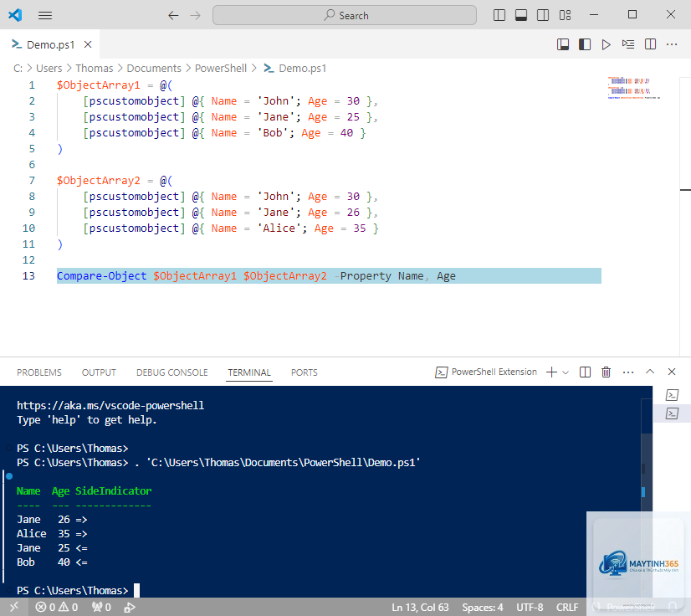Maximize the panel with the chevron up

[649, 372]
